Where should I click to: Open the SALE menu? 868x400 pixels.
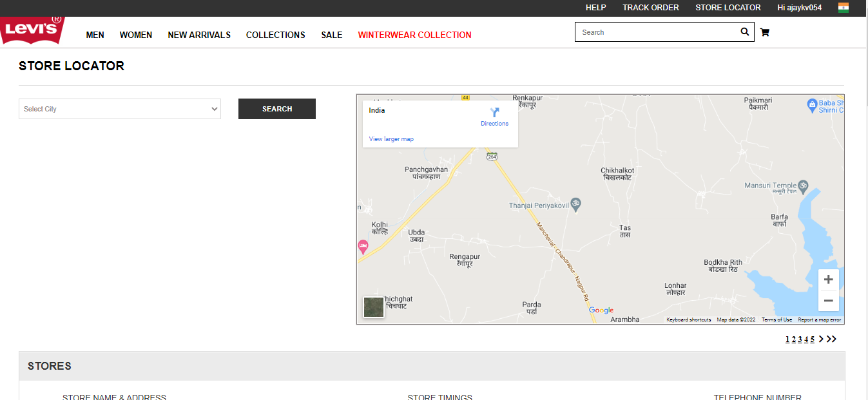[x=332, y=35]
